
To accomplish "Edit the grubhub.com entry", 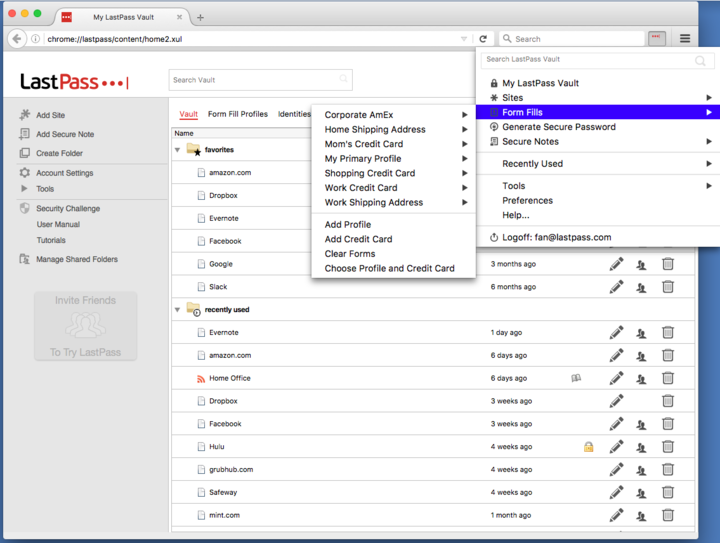I will point(616,470).
